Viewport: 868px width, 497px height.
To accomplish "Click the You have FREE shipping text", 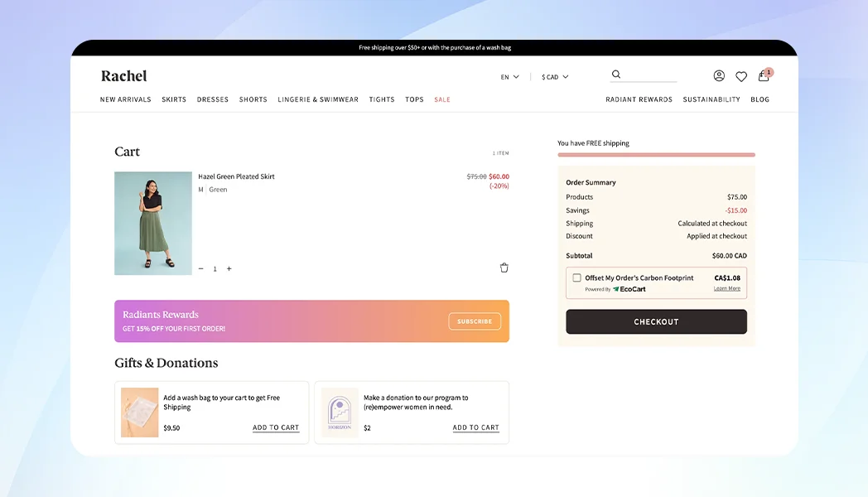I will [x=593, y=143].
